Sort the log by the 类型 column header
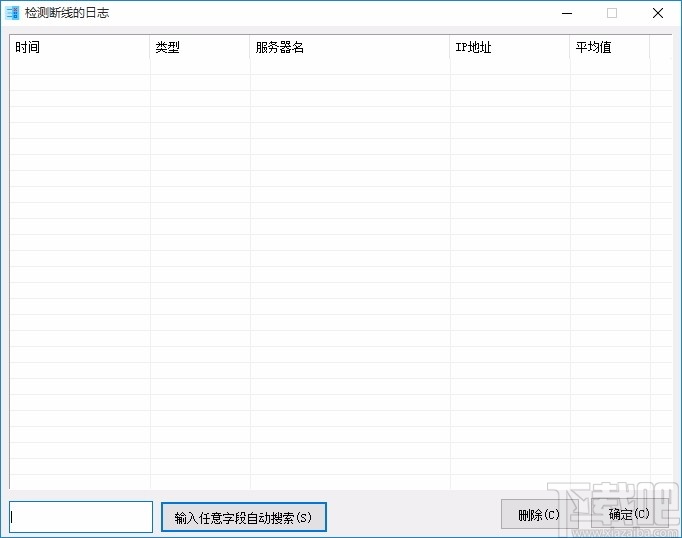Image resolution: width=682 pixels, height=538 pixels. click(x=200, y=47)
